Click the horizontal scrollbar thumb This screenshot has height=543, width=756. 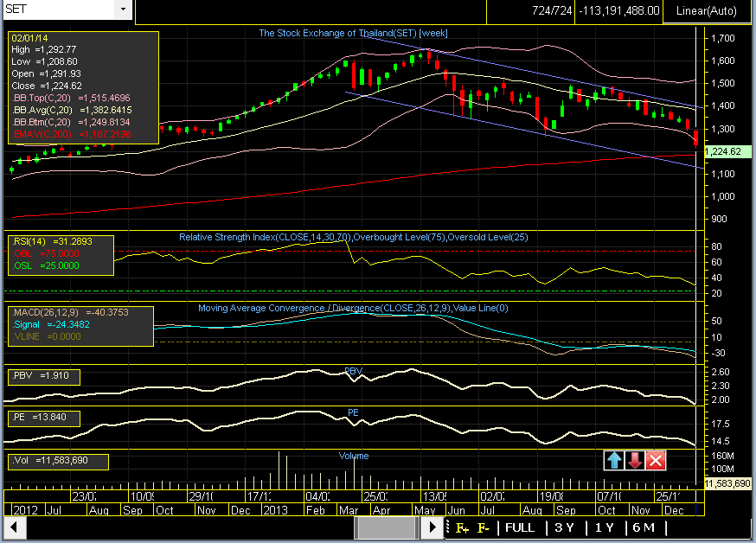coord(386,527)
